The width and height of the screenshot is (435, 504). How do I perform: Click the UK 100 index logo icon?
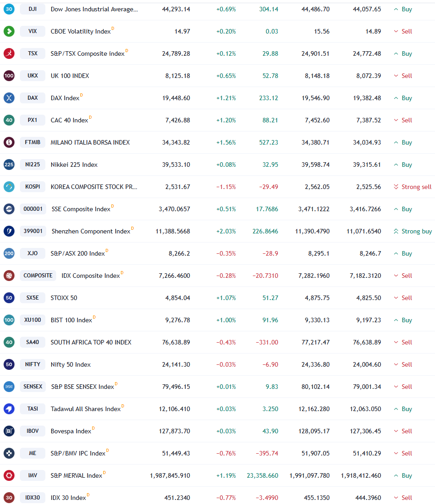pos(9,76)
